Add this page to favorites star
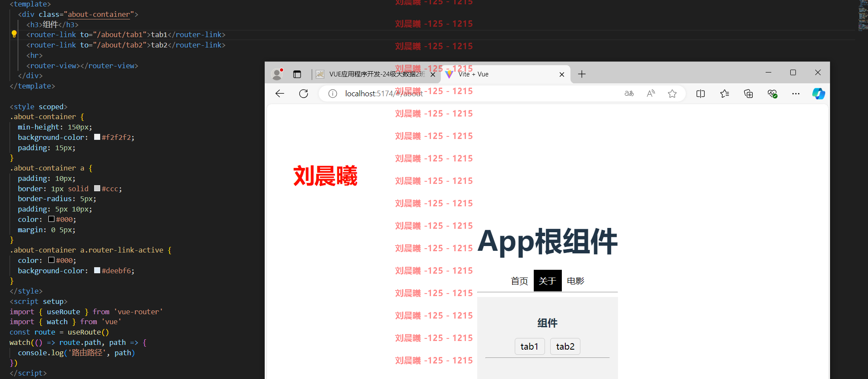868x379 pixels. tap(672, 94)
